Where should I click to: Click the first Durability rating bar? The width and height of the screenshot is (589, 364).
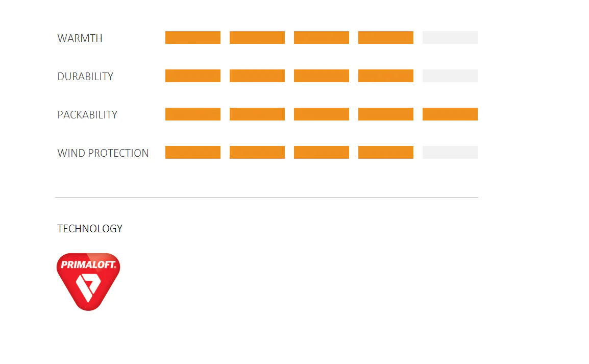pyautogui.click(x=193, y=76)
